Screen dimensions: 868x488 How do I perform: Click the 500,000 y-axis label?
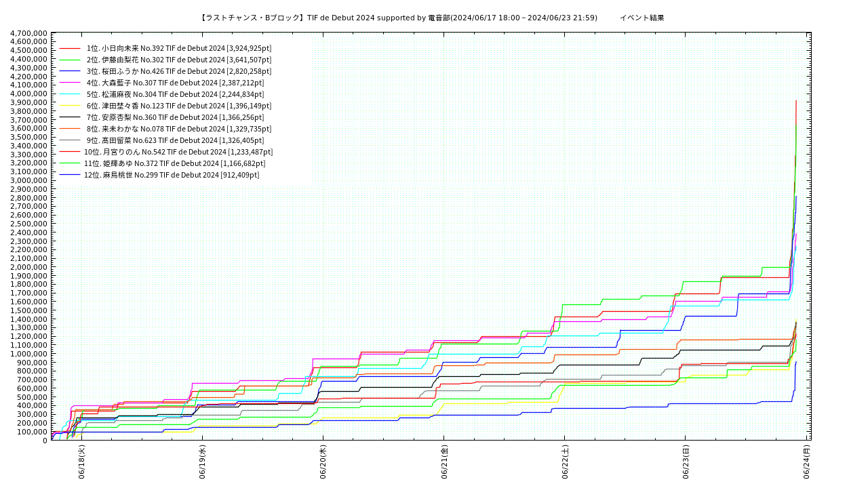(x=32, y=398)
